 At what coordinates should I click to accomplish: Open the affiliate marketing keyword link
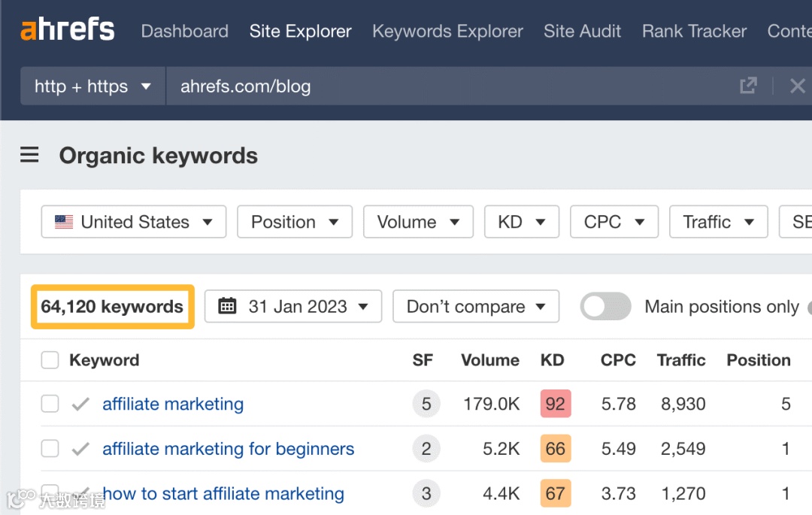point(172,404)
